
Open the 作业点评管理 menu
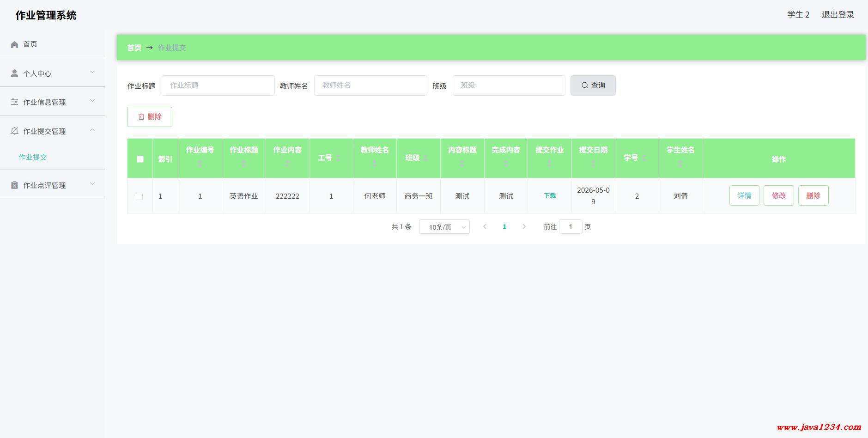point(52,185)
